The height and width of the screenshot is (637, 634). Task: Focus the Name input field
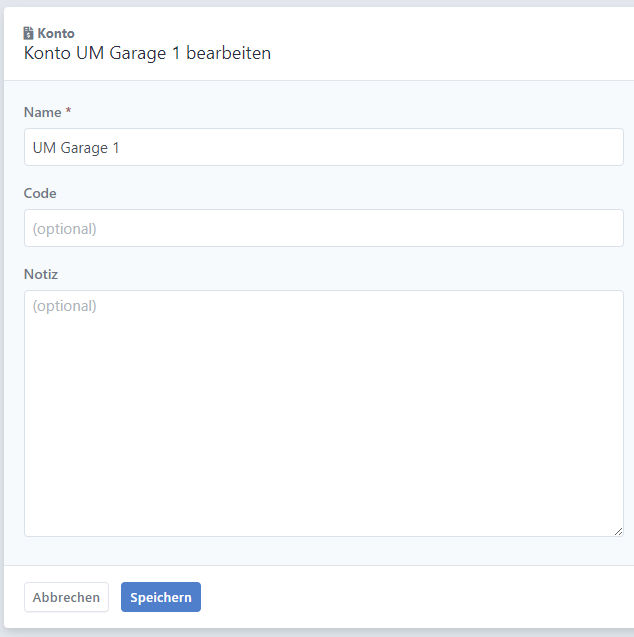click(324, 147)
